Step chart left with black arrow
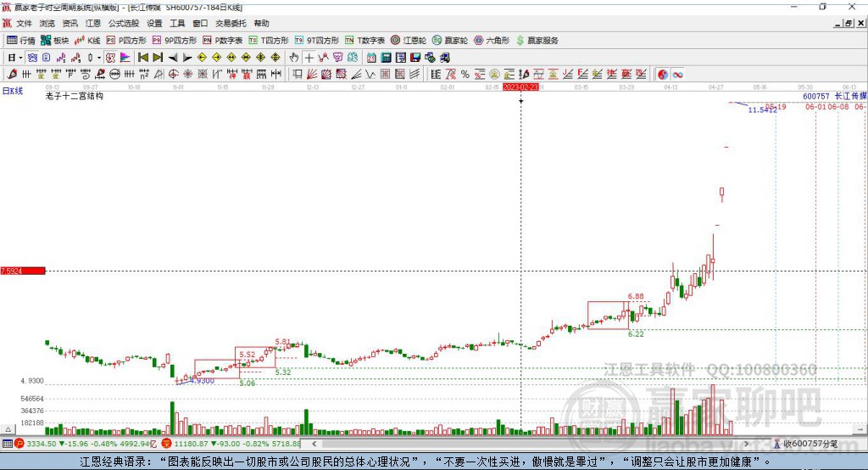The image size is (868, 470). coord(173,58)
